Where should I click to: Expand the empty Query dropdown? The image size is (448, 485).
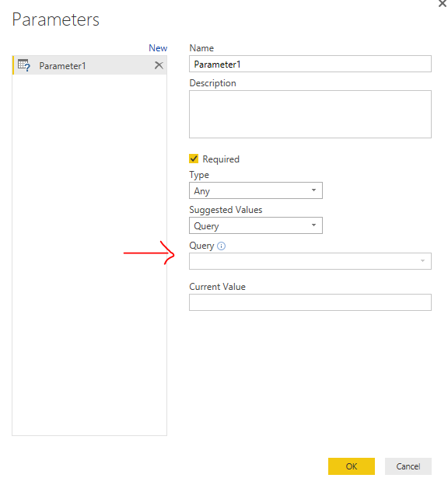310,261
